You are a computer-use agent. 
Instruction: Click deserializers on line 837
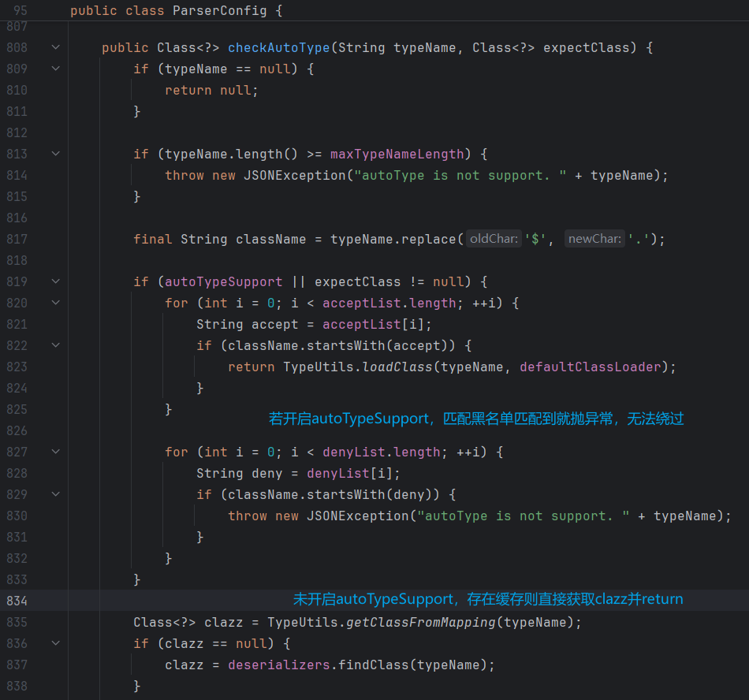(x=278, y=665)
